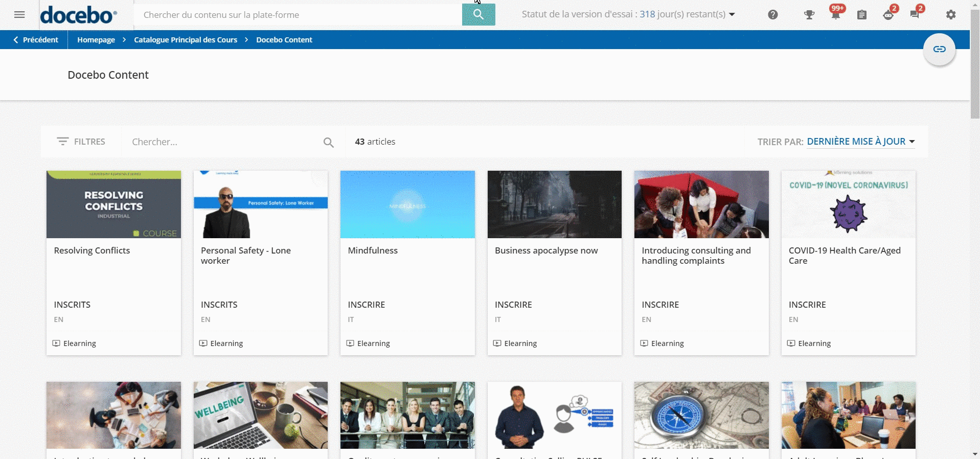Click Elearning icon on consulting complaints card
Viewport: 980px width, 459px height.
click(644, 343)
